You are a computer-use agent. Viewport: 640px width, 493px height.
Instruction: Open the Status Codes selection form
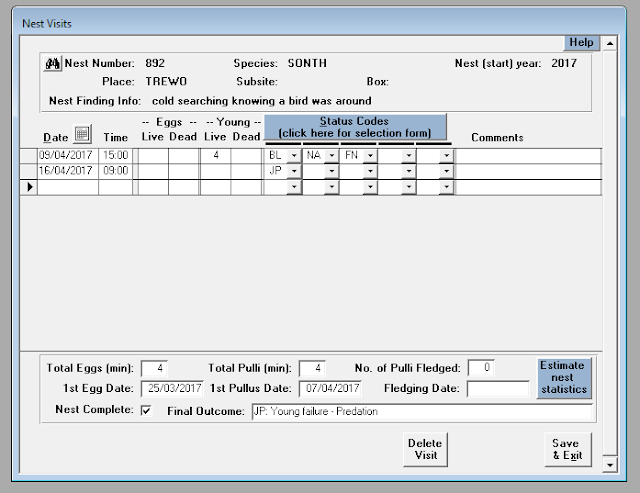(x=355, y=127)
